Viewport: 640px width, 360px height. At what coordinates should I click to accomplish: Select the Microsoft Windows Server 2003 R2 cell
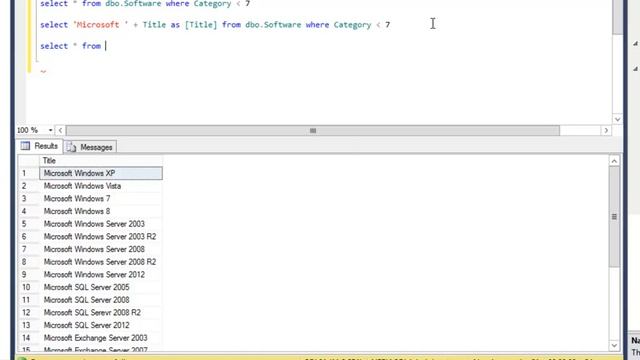tap(101, 236)
